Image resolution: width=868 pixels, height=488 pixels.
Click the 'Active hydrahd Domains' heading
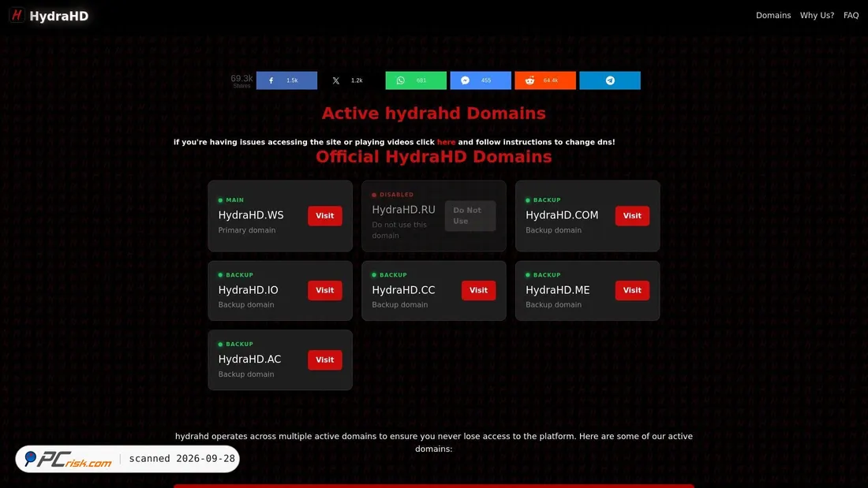(x=433, y=114)
